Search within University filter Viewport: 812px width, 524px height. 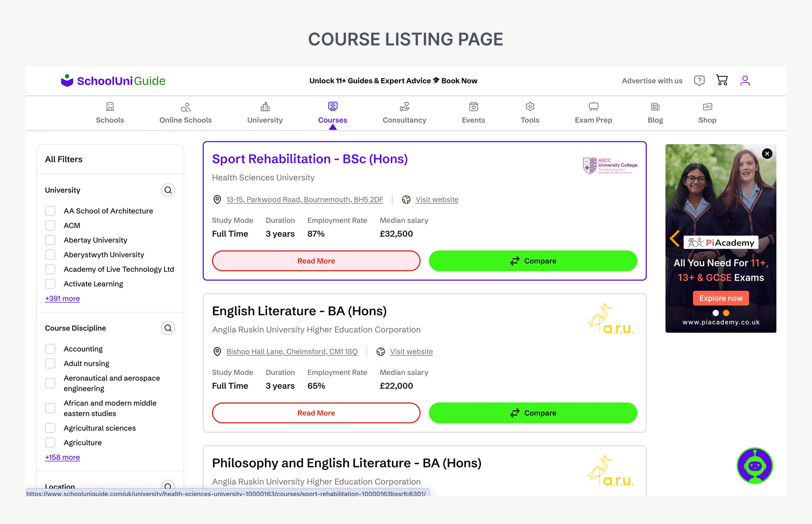[x=168, y=190]
